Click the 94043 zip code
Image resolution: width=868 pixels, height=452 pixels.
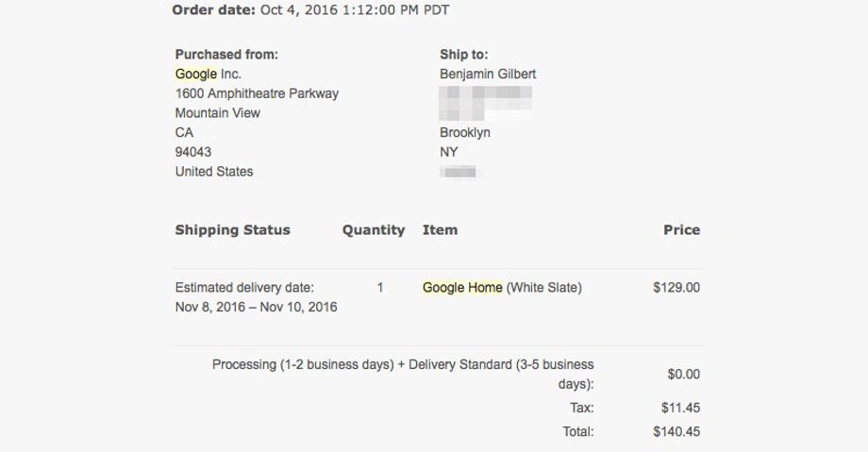point(193,152)
